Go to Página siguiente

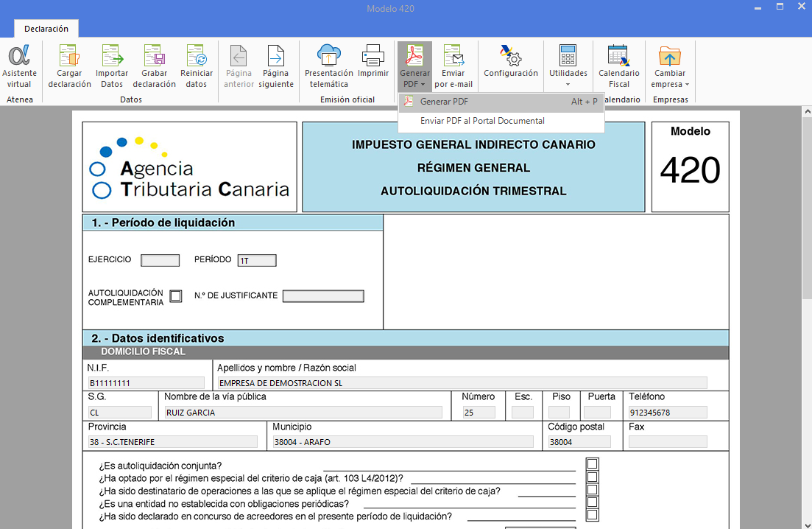tap(276, 66)
